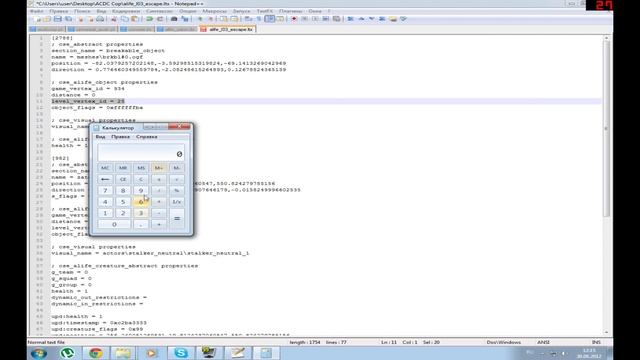The image size is (640, 360).
Task: Click the equals button in Calculator
Action: [x=177, y=219]
